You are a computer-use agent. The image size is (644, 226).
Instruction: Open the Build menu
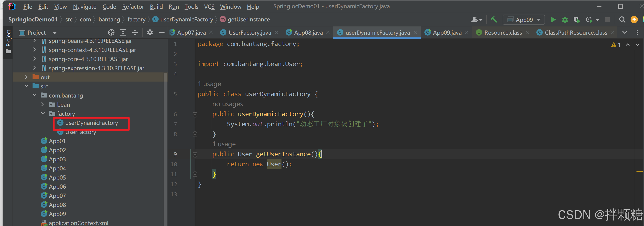[156, 7]
